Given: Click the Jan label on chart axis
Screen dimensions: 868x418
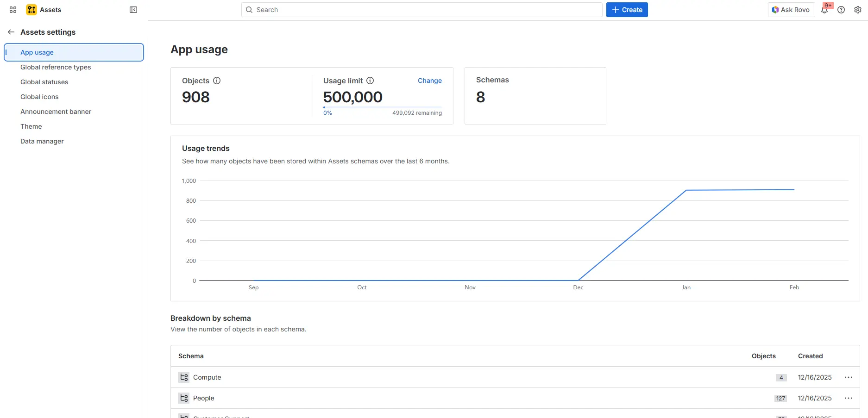Looking at the screenshot, I should [686, 287].
